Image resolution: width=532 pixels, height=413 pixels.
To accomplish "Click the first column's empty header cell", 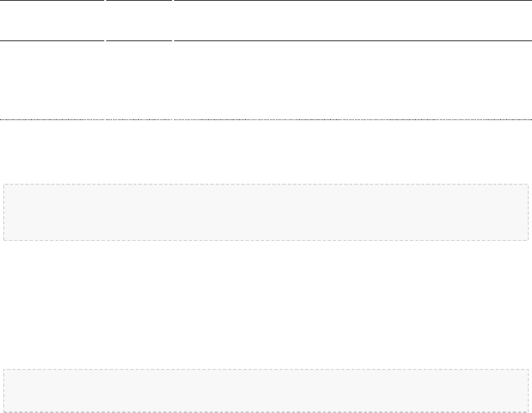I will pyautogui.click(x=52, y=21).
